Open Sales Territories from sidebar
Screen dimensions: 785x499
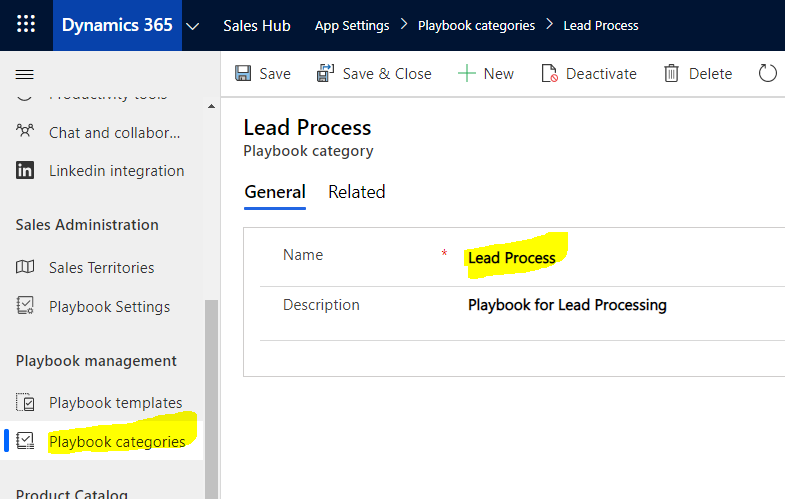point(101,268)
